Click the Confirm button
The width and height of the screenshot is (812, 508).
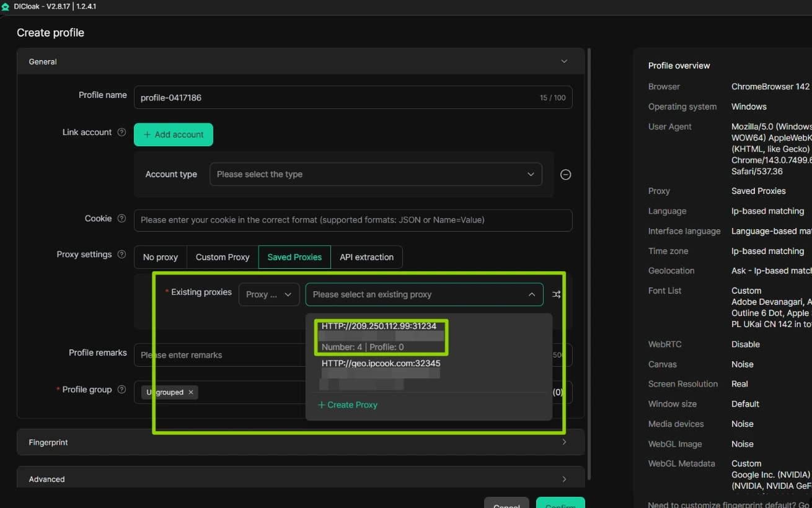tap(560, 504)
